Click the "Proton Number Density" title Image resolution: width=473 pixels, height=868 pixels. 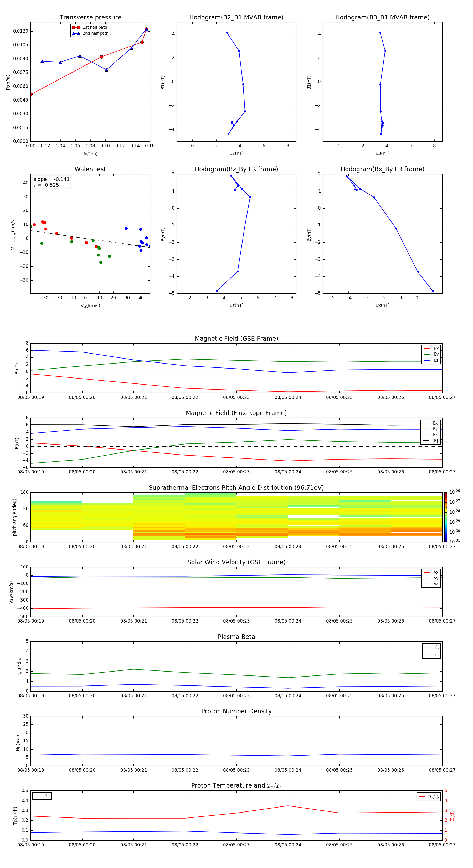pyautogui.click(x=236, y=711)
